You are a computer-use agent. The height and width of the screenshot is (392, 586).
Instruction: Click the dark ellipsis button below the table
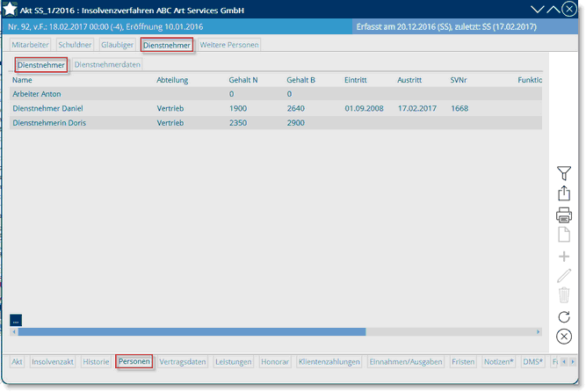click(x=16, y=321)
